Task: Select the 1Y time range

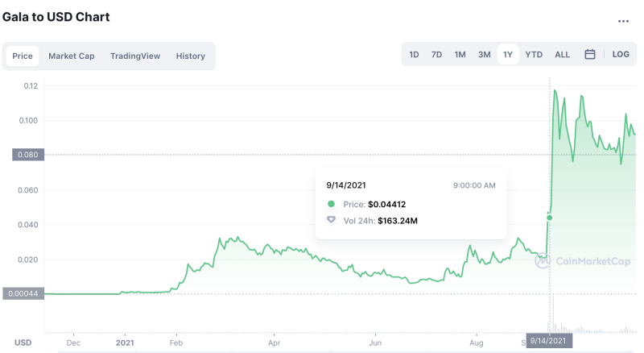Action: 508,54
